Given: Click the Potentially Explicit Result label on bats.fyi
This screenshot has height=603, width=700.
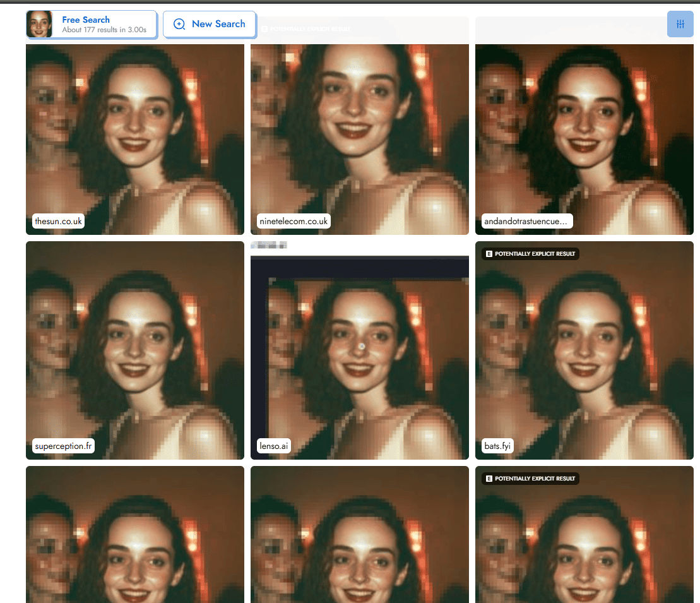Looking at the screenshot, I should click(535, 254).
